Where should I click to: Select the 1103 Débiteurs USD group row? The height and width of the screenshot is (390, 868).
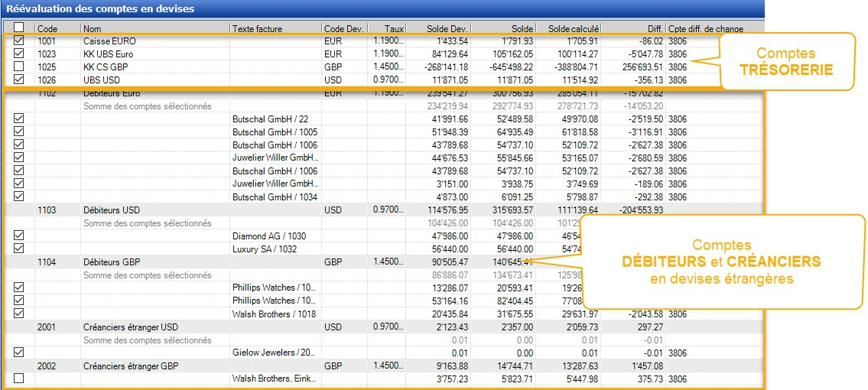coord(111,210)
